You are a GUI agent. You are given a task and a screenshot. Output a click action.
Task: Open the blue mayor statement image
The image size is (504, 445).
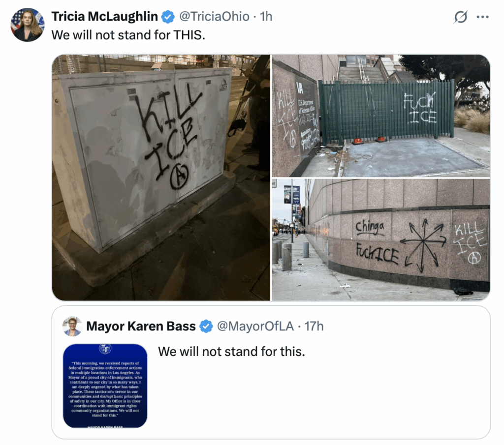[x=105, y=386]
